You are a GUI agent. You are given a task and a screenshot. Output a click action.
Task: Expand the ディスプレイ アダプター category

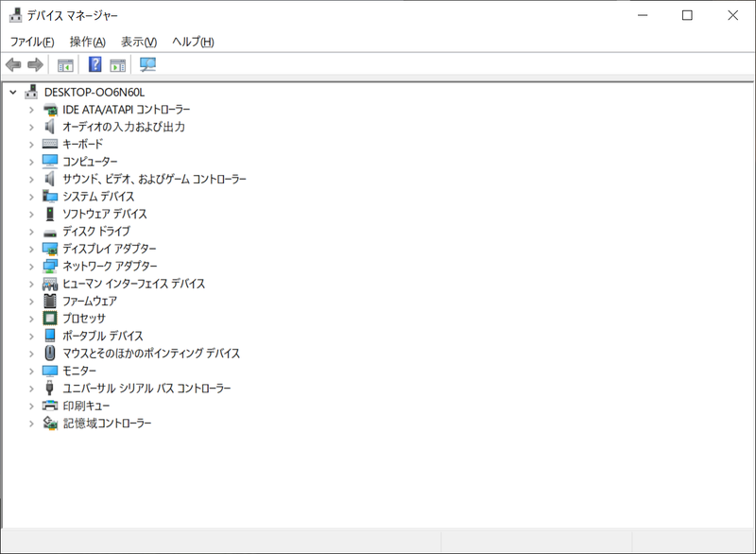[x=31, y=249]
